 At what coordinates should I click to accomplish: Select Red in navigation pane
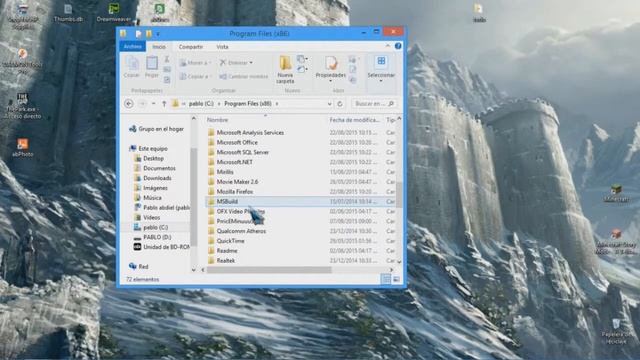tap(139, 267)
